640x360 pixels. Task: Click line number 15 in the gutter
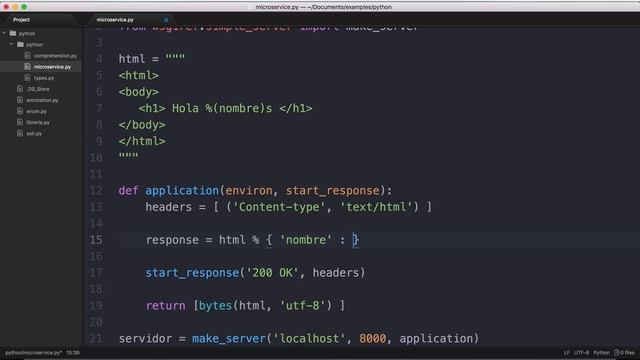[96, 240]
